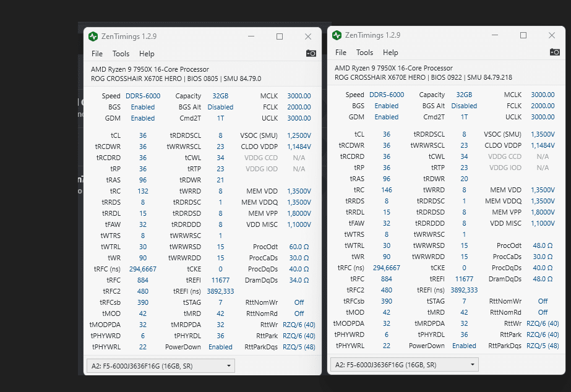Close the left ZenTimings window
Screen dimensions: 571x392
point(308,36)
